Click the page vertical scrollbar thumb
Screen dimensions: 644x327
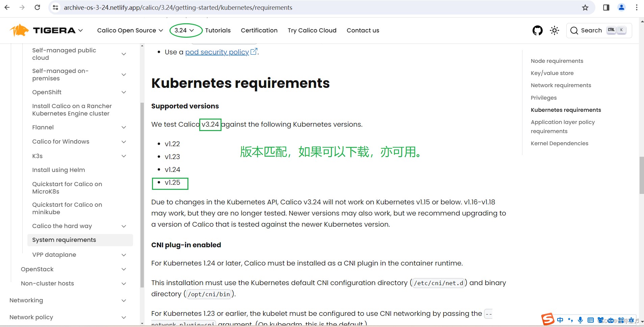[x=641, y=175]
